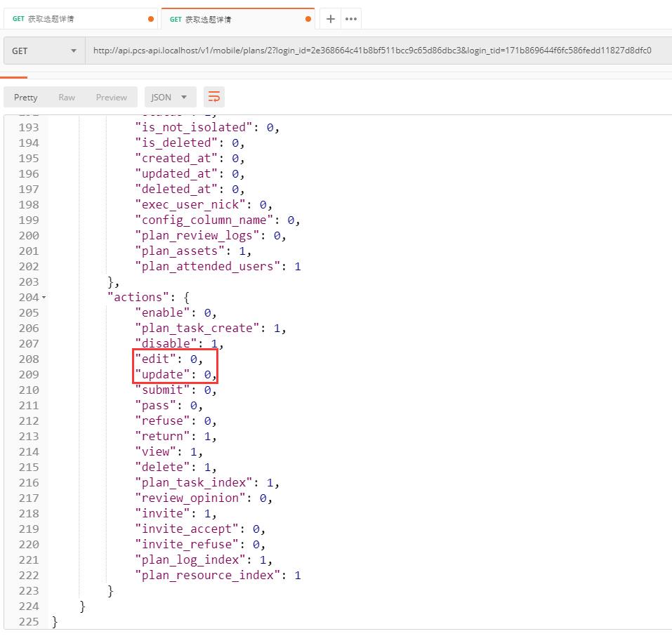Click the request URL input field

pos(372,51)
